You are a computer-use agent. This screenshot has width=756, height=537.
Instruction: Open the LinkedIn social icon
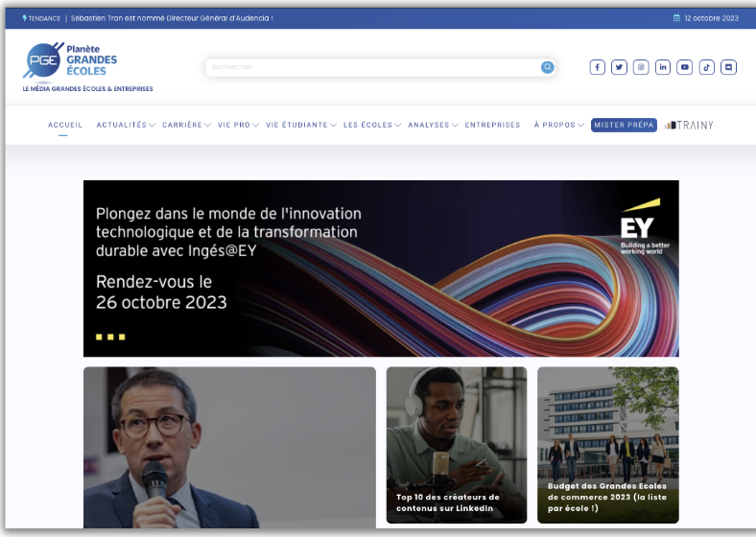(663, 67)
